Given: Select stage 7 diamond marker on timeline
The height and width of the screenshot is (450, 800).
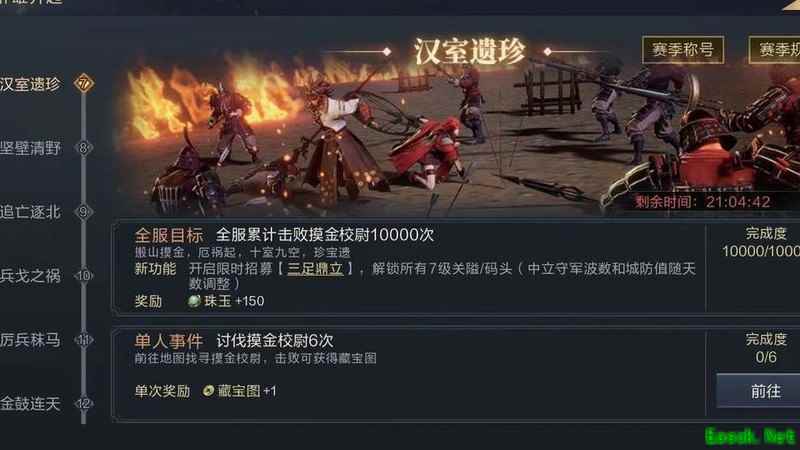Looking at the screenshot, I should coord(84,83).
